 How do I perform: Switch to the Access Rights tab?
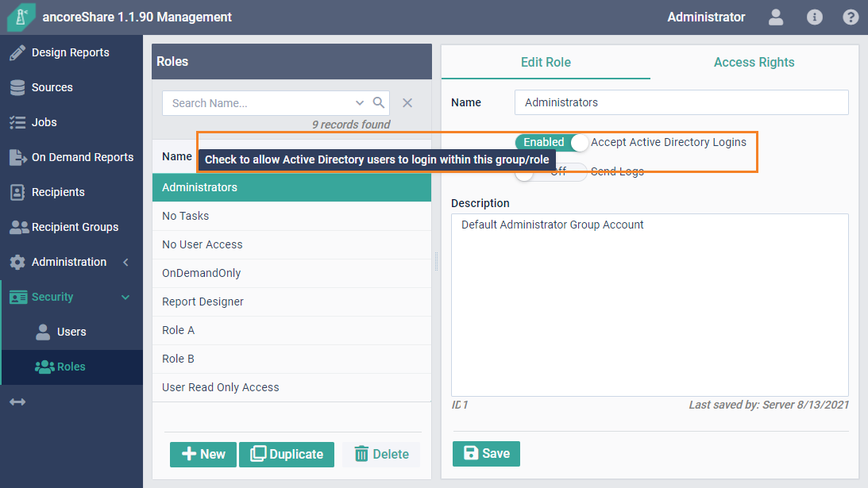(x=754, y=63)
